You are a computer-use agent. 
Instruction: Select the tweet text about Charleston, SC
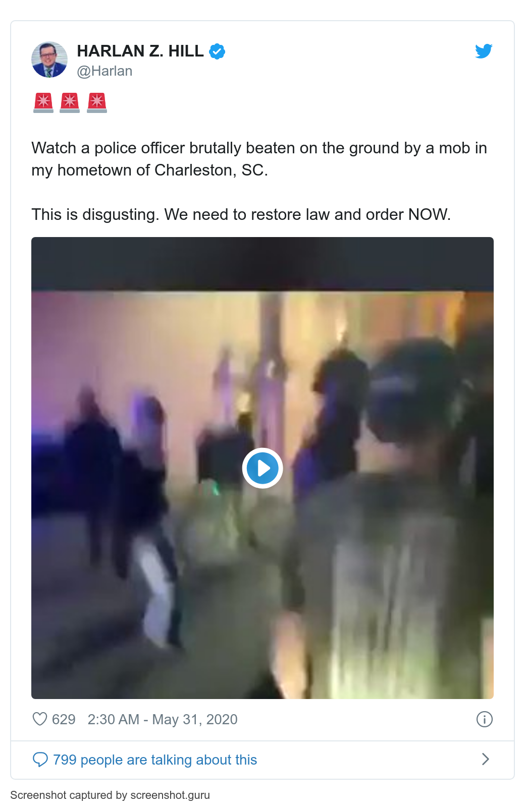[259, 159]
